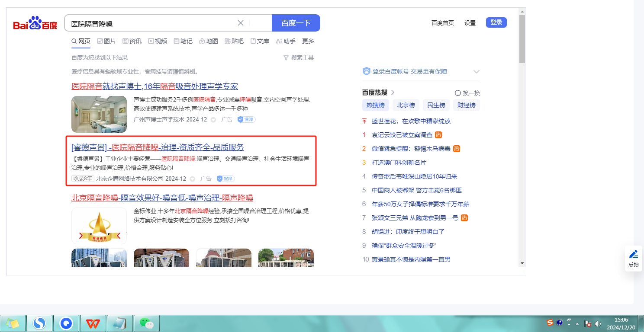Viewport: 644px width, 332px height.
Task: Click the 登录 button
Action: click(x=496, y=22)
